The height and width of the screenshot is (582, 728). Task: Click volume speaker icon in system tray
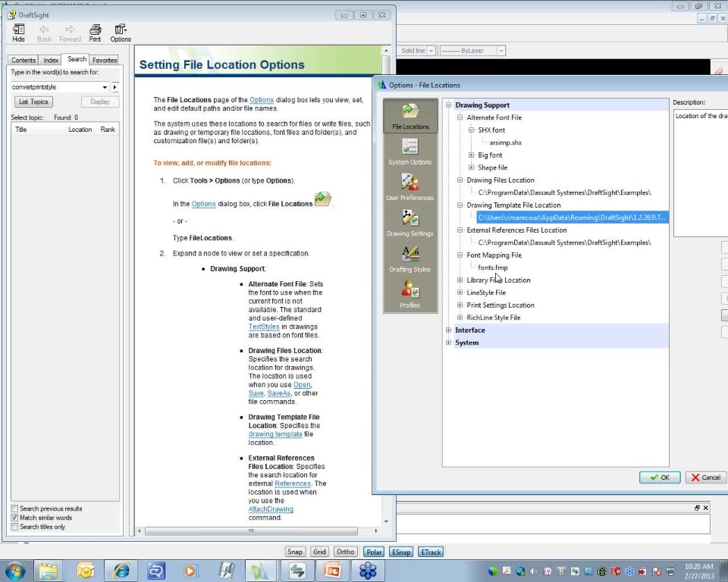click(x=533, y=571)
